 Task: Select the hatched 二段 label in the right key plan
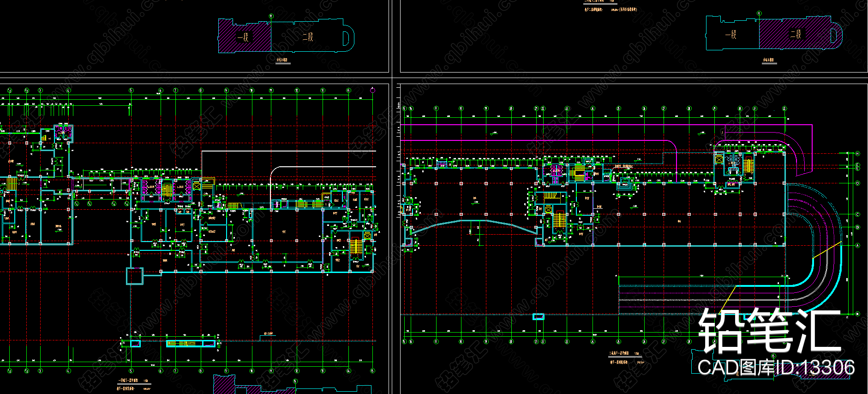point(796,34)
